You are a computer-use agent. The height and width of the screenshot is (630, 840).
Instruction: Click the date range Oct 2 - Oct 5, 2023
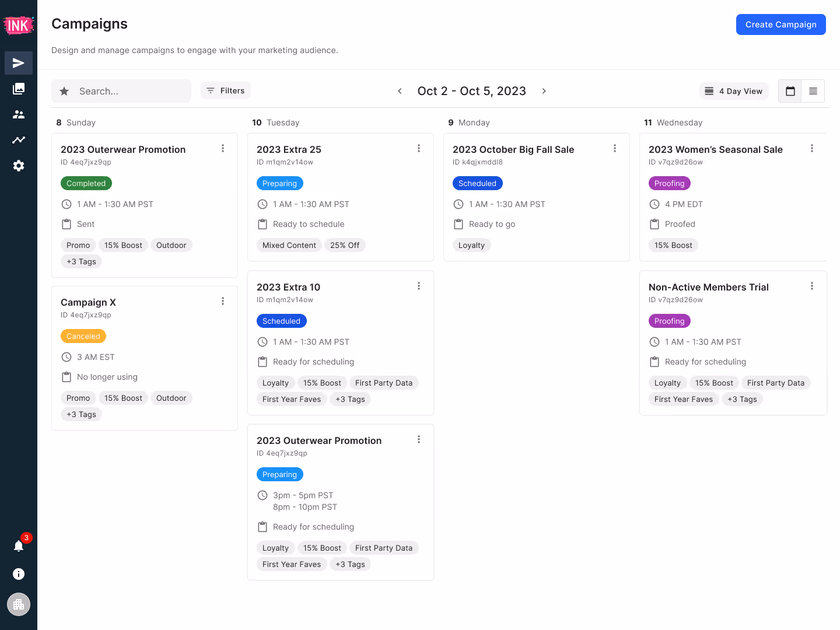(x=471, y=91)
